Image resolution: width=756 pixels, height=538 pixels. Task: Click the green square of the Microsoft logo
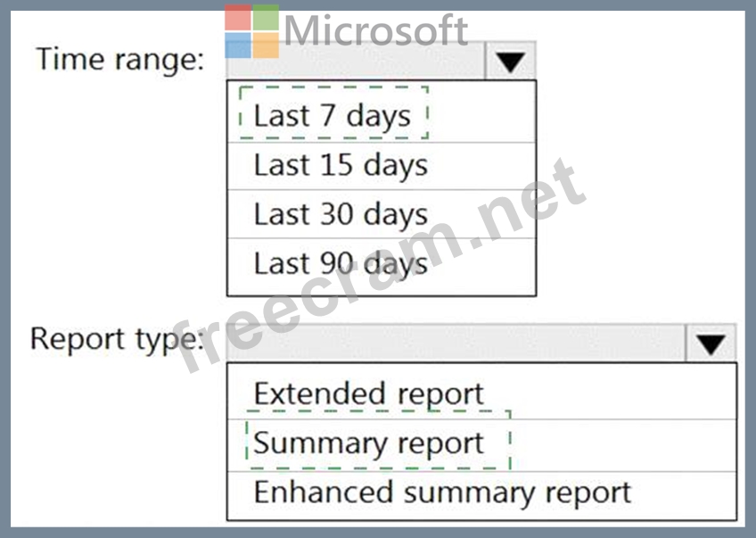click(x=266, y=18)
